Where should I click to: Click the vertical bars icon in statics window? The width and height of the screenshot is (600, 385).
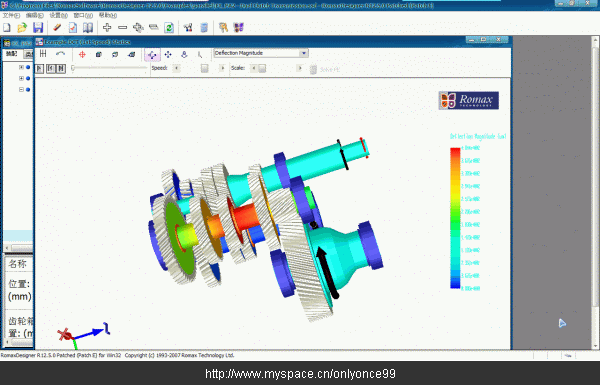pos(43,54)
